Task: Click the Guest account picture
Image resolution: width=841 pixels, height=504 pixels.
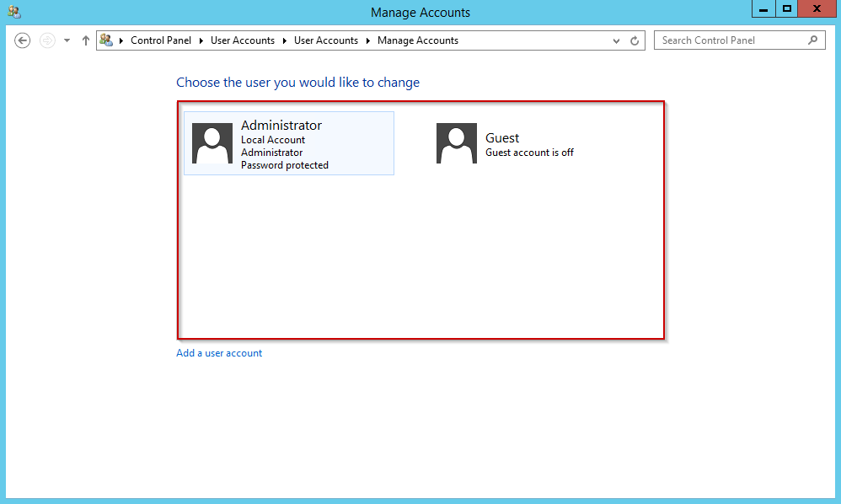Action: coord(456,142)
